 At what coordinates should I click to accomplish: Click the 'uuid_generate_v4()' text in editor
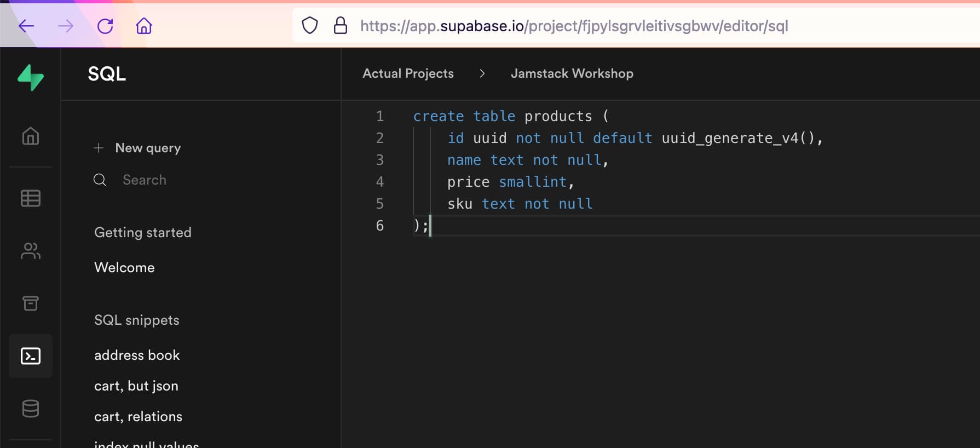coord(737,138)
